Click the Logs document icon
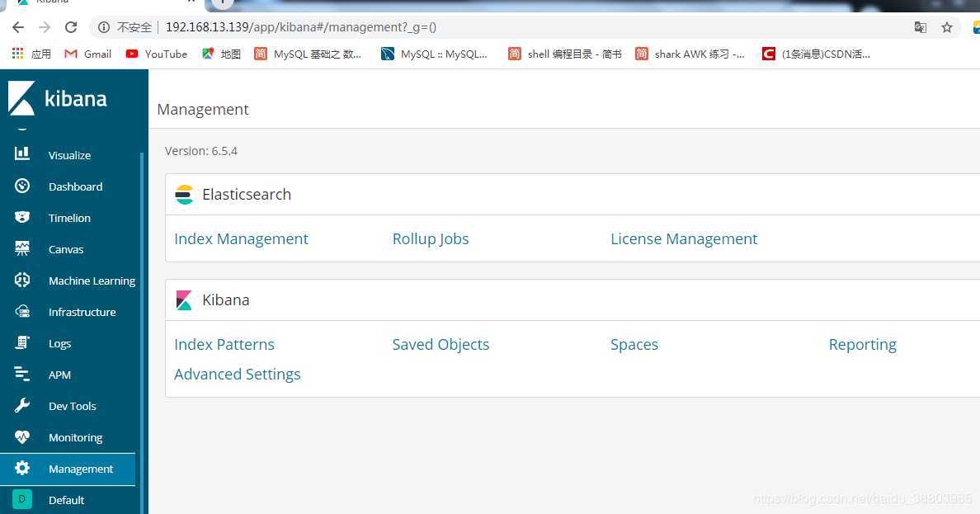The height and width of the screenshot is (514, 980). [22, 342]
